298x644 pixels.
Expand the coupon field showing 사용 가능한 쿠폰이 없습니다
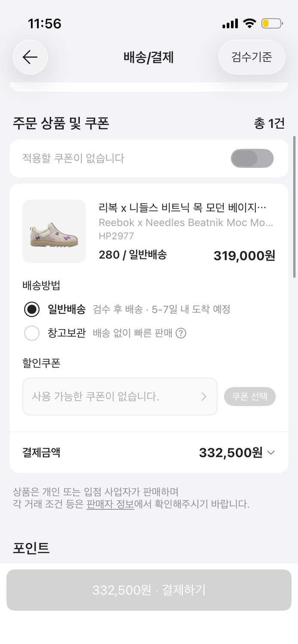(120, 396)
